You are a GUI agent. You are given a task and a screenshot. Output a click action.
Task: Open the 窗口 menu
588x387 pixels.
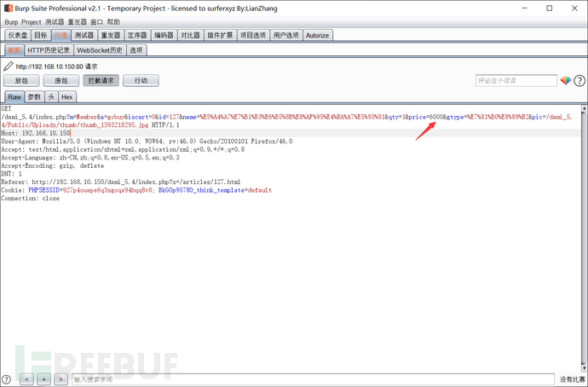[x=97, y=22]
